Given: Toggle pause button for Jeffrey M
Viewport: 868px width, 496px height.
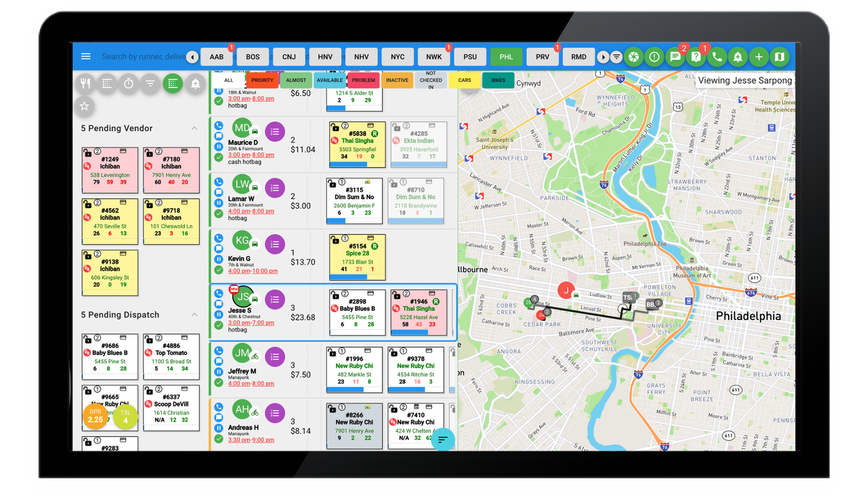Looking at the screenshot, I should coord(218,372).
